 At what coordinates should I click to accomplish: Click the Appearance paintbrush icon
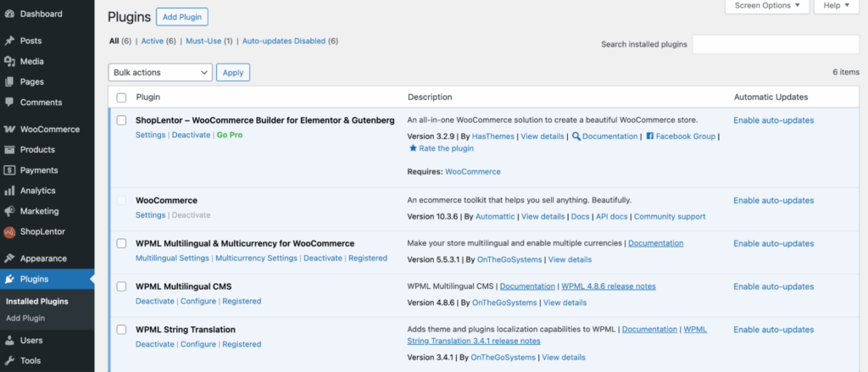(8, 258)
